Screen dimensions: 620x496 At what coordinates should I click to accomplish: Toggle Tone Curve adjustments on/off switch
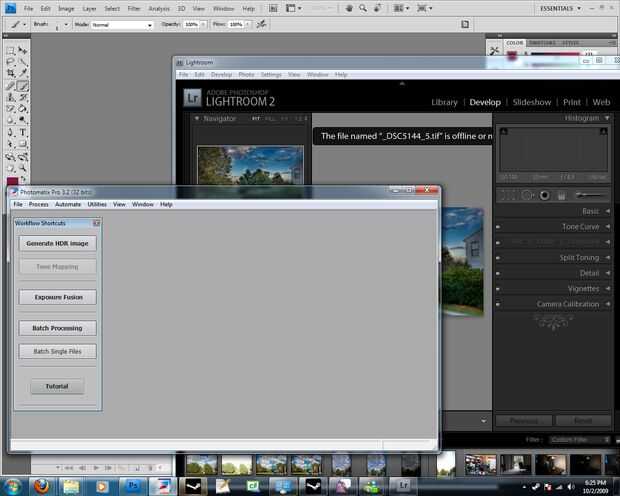point(498,227)
